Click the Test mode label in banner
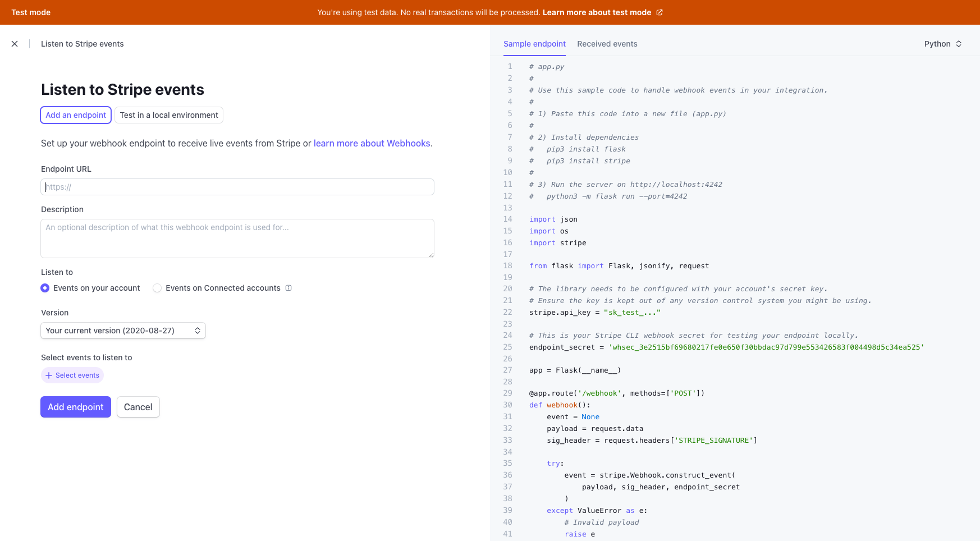This screenshot has width=980, height=541. click(31, 12)
